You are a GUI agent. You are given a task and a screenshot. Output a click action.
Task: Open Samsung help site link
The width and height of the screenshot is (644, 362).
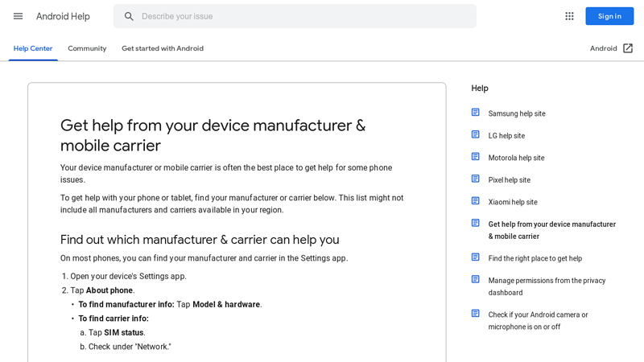517,113
